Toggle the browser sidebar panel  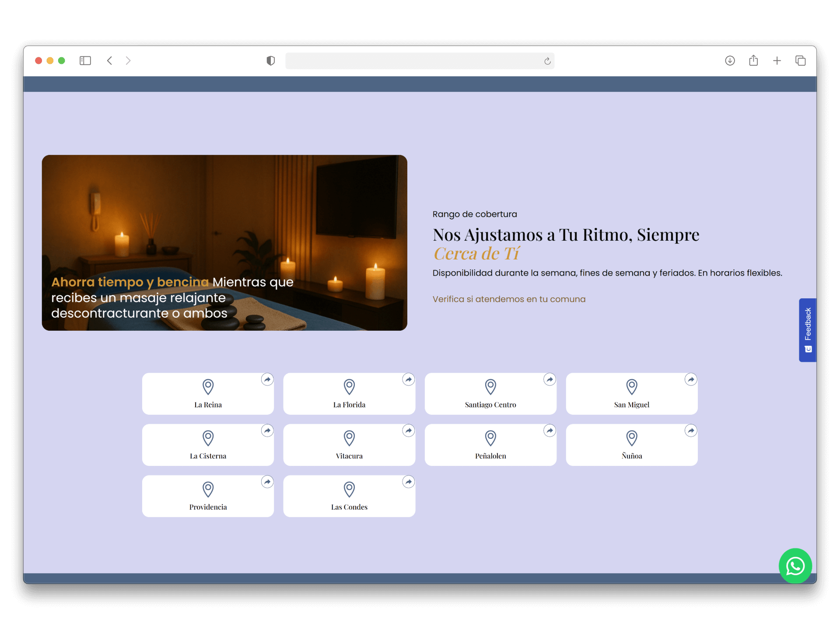85,61
